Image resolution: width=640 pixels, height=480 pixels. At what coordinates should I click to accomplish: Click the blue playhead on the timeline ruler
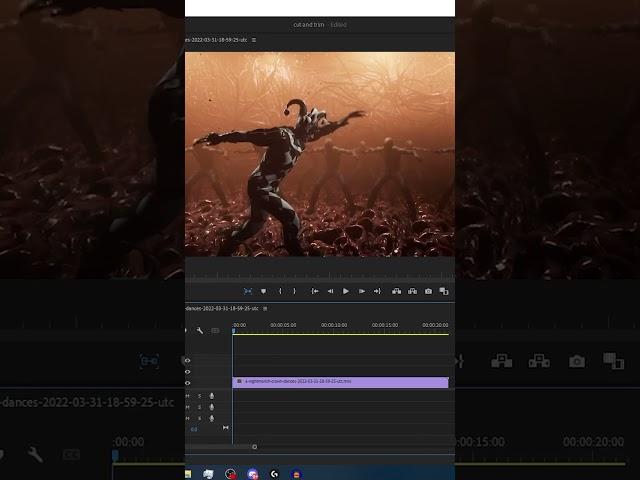click(x=233, y=331)
